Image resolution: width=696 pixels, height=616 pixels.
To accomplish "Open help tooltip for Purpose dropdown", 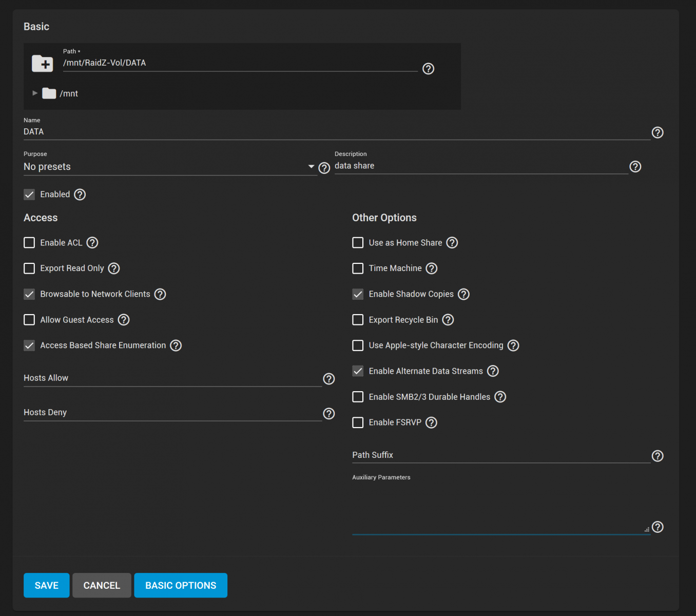I will point(324,168).
